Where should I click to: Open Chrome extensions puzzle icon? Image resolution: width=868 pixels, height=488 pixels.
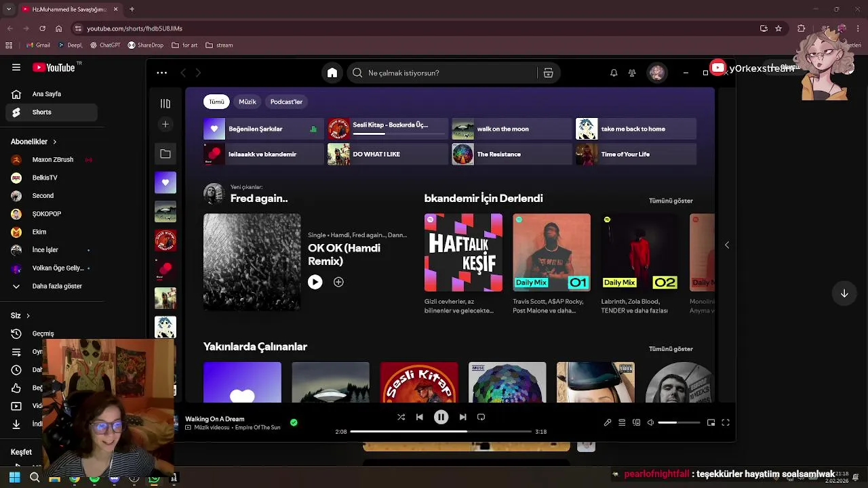coord(802,28)
